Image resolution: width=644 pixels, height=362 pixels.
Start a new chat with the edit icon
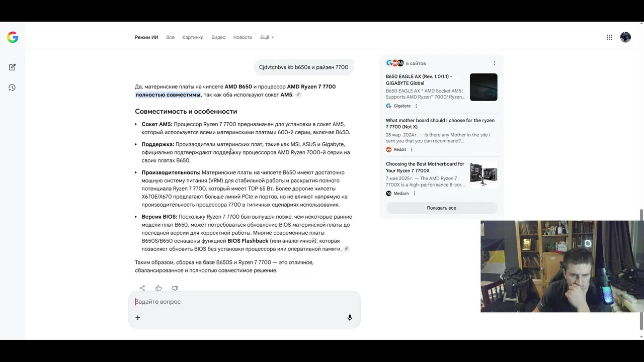click(x=12, y=67)
